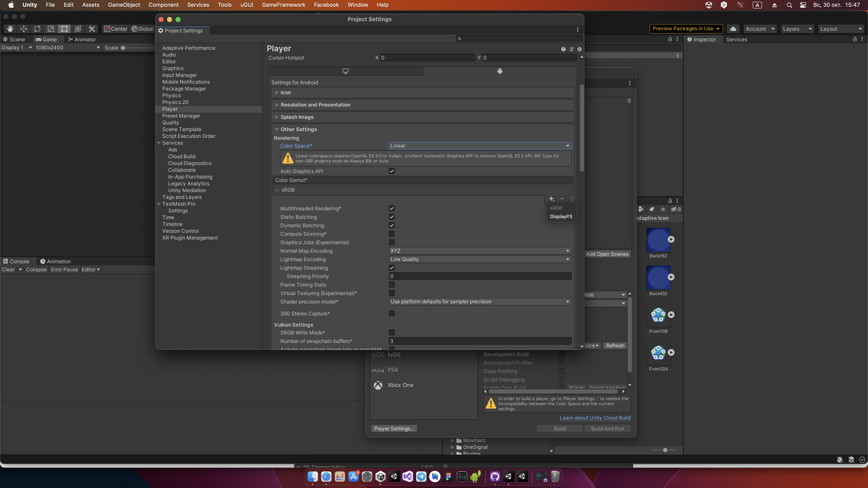Open the GameObject menu
Screen dimensions: 868x488
124,5
